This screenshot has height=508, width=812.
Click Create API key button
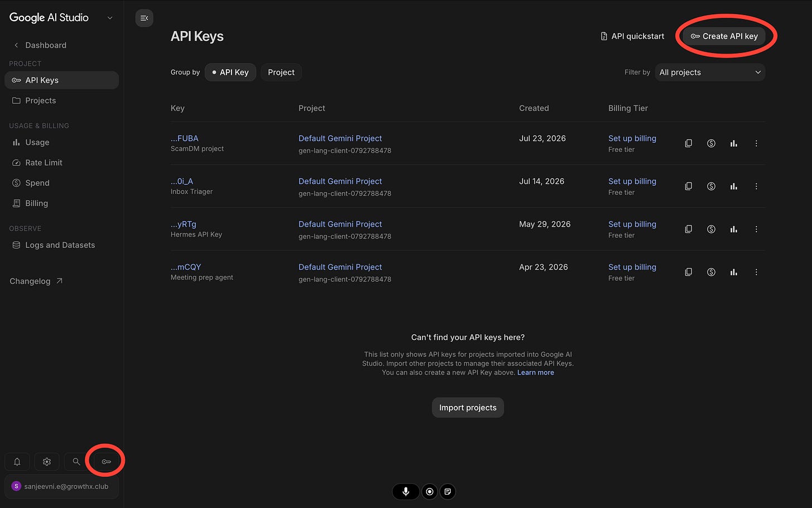point(724,36)
